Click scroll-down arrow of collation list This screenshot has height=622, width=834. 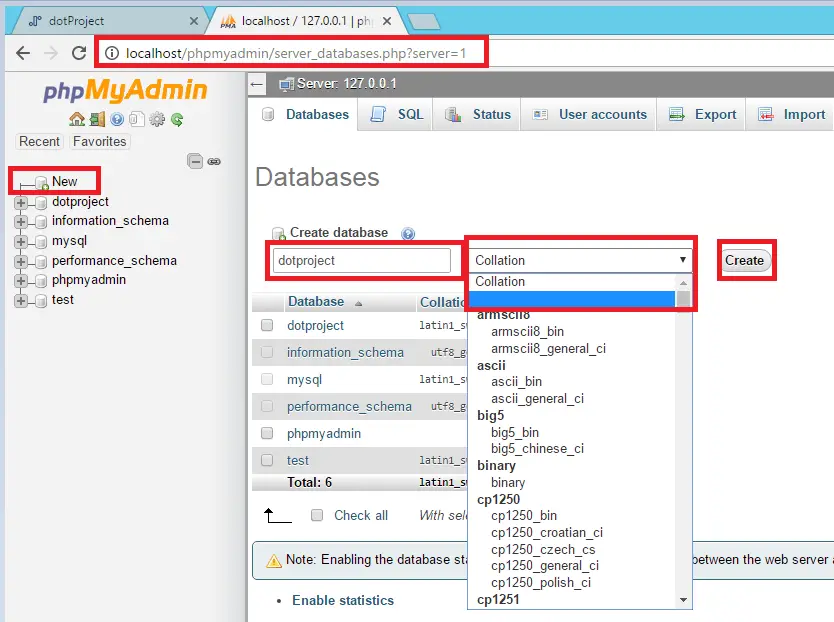pyautogui.click(x=683, y=600)
